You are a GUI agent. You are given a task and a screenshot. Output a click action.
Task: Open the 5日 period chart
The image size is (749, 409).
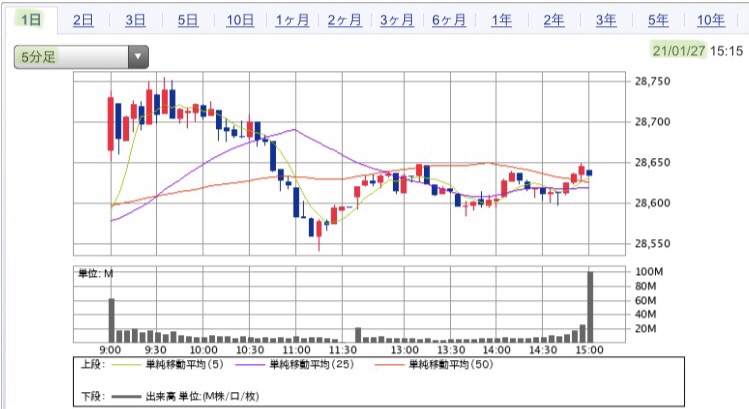pos(188,20)
